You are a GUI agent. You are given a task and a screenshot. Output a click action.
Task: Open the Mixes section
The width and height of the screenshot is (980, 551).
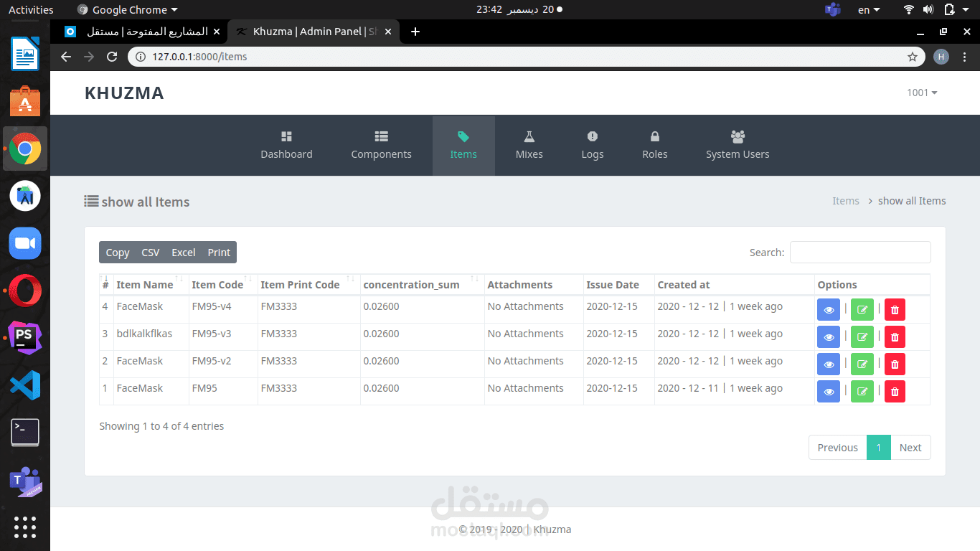tap(529, 146)
